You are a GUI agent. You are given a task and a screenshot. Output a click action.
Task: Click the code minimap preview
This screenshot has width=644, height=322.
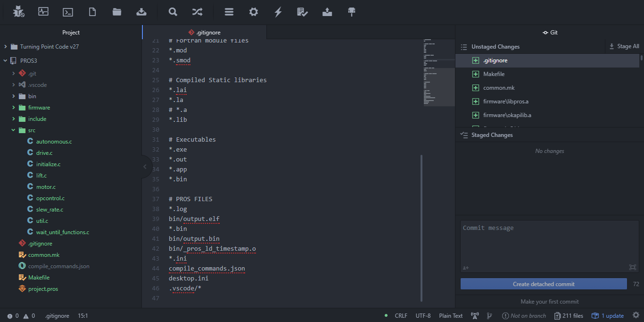[x=439, y=73]
